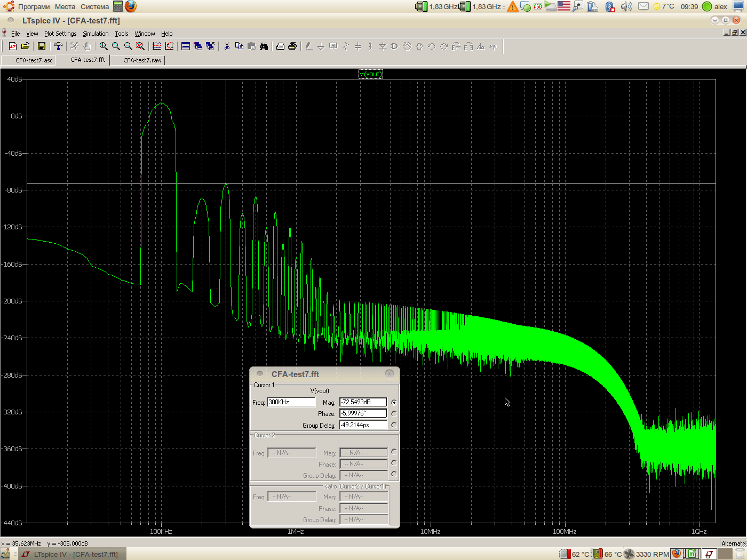This screenshot has width=747, height=560.
Task: Click the volume speaker tray icon
Action: coord(626,6)
